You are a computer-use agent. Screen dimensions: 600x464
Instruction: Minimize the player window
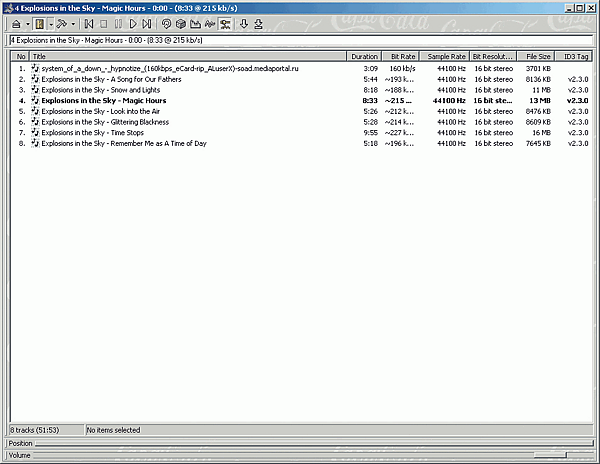pos(569,8)
